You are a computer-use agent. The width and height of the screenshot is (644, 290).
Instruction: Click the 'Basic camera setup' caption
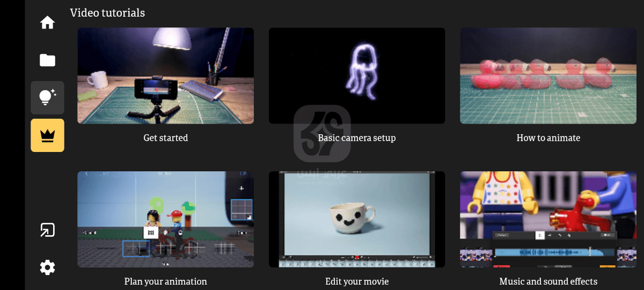pyautogui.click(x=357, y=138)
